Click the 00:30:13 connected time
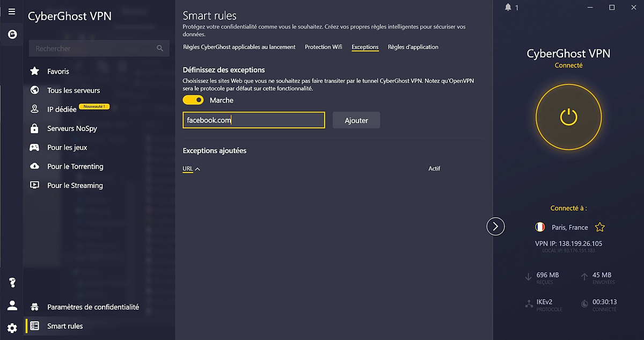644x340 pixels. click(x=604, y=302)
